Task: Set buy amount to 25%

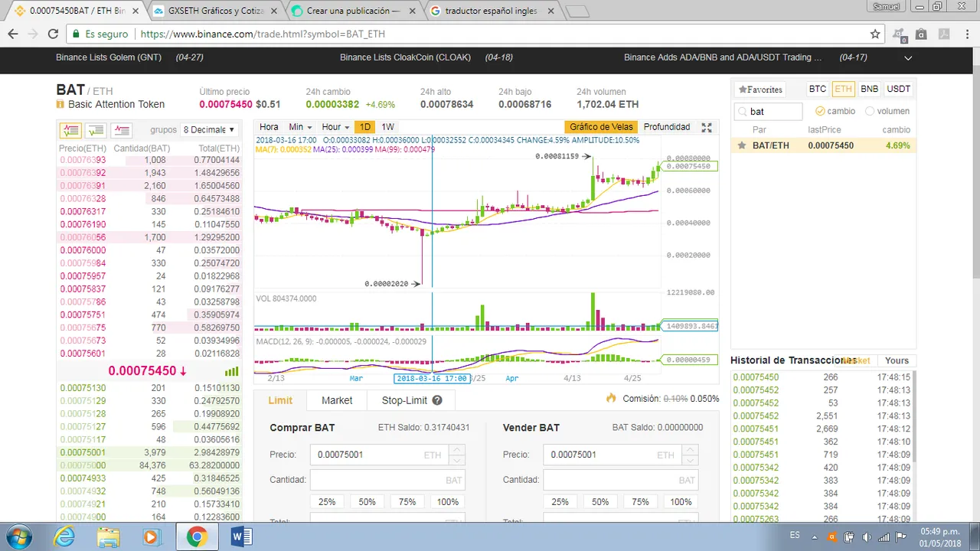Action: 327,502
